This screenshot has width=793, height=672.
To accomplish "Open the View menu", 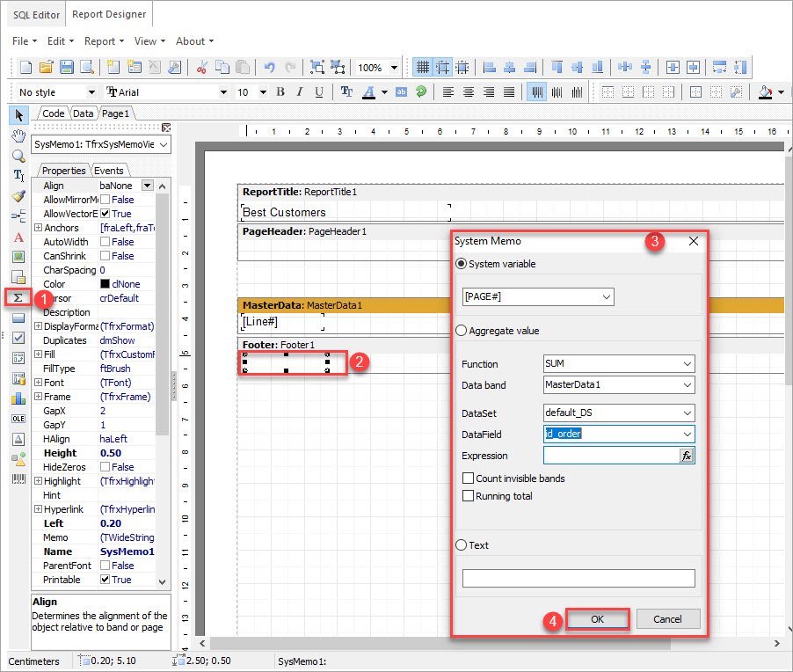I will 149,41.
